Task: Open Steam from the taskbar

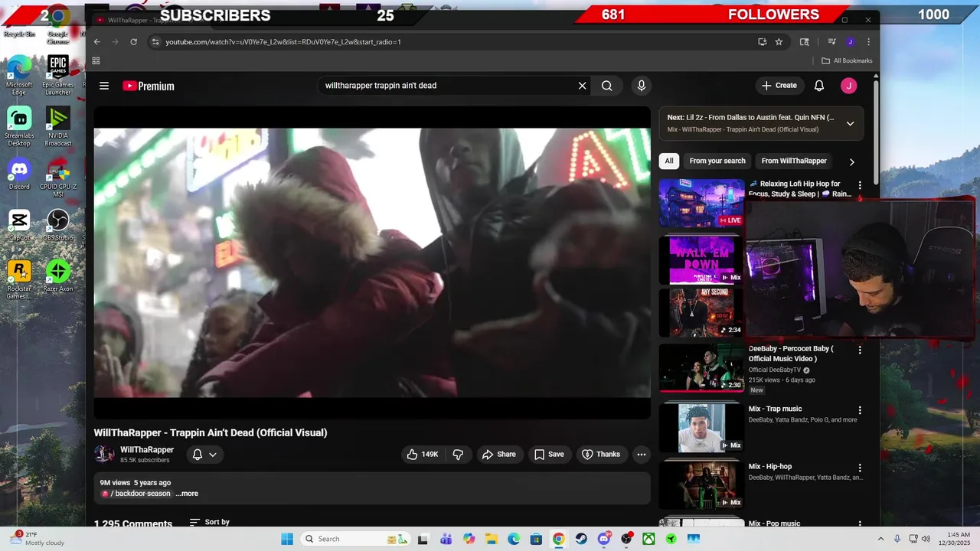Action: (x=581, y=539)
